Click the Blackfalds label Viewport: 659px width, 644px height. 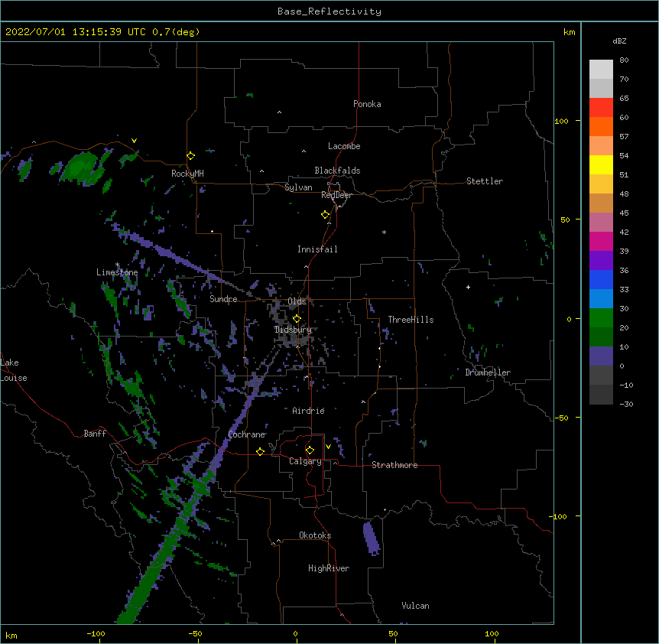tap(337, 171)
